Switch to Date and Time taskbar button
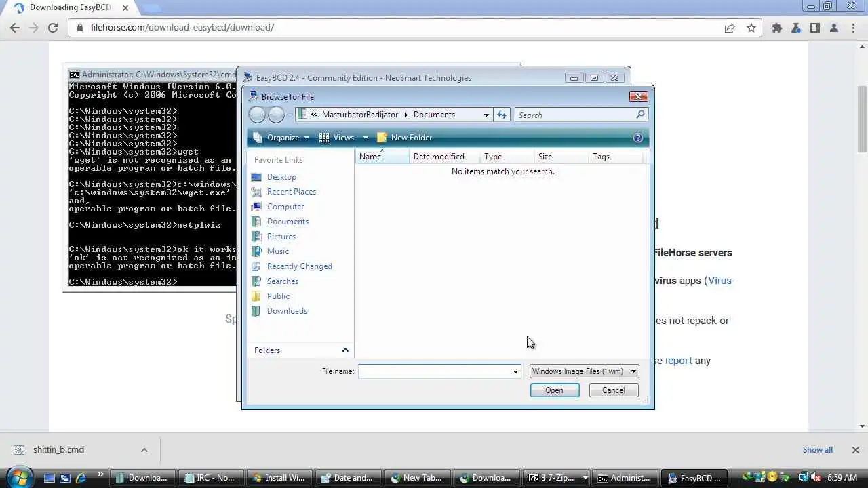The height and width of the screenshot is (488, 868). [348, 478]
